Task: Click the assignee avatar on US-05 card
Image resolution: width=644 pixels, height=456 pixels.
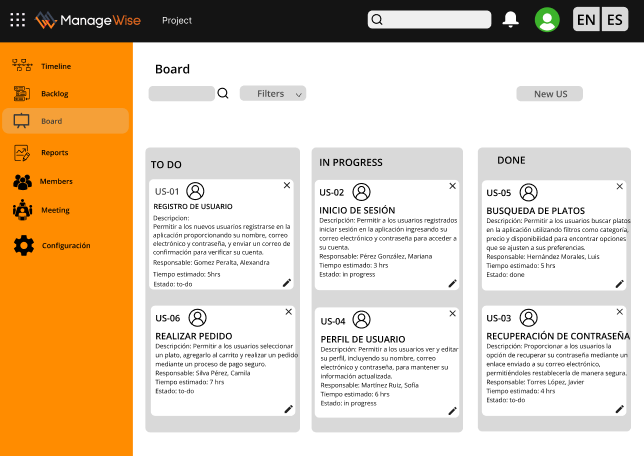Action: (x=529, y=192)
